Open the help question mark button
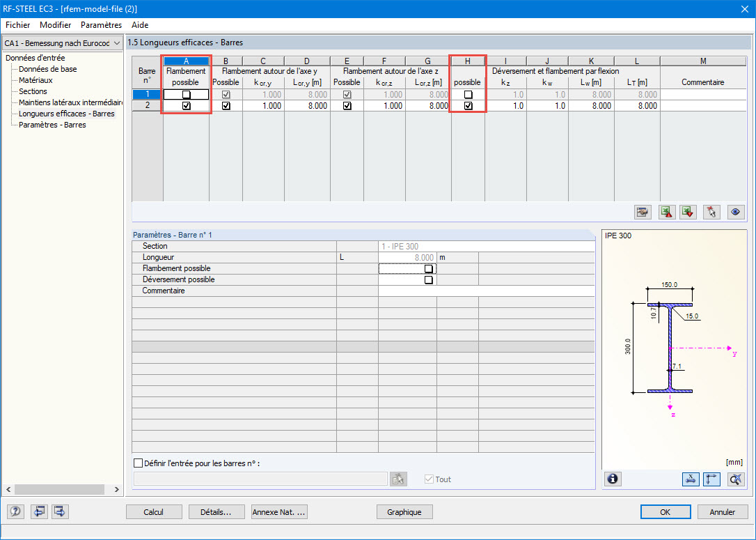This screenshot has height=540, width=756. tap(15, 511)
